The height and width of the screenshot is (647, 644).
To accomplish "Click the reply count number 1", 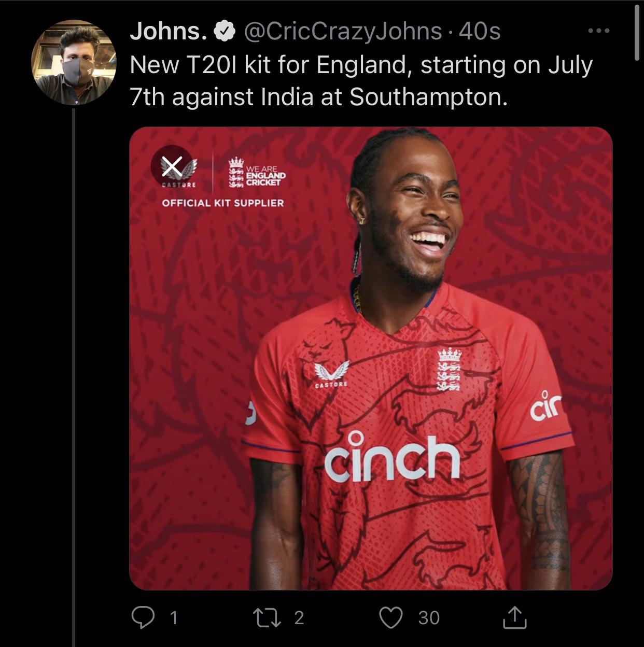I will pos(174,617).
